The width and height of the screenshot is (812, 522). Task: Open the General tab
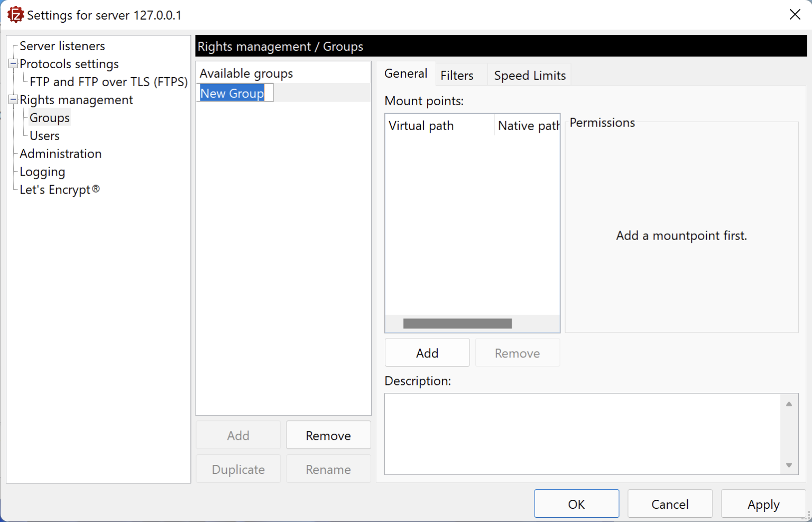pyautogui.click(x=405, y=74)
